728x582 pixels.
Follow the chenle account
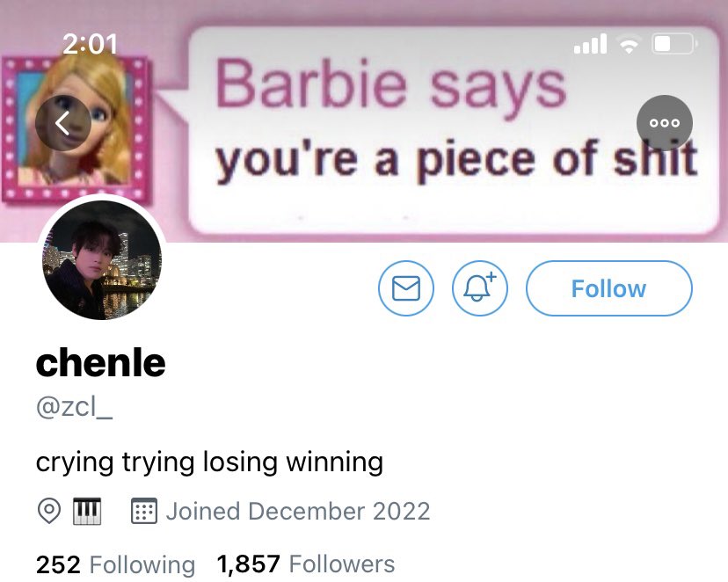609,288
